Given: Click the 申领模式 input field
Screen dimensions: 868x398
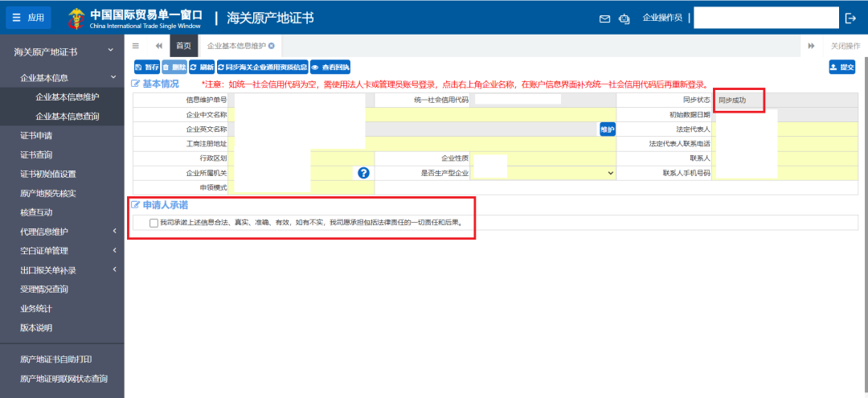Looking at the screenshot, I should point(301,187).
